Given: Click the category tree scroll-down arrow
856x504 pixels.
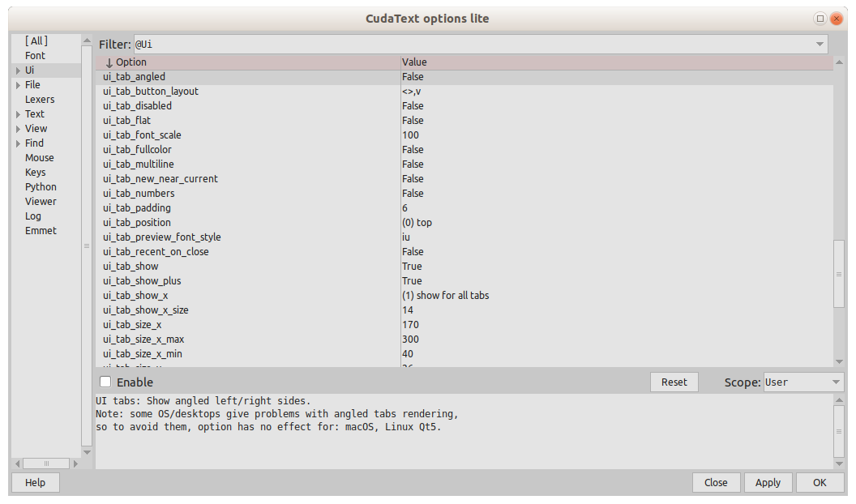Looking at the screenshot, I should point(87,452).
